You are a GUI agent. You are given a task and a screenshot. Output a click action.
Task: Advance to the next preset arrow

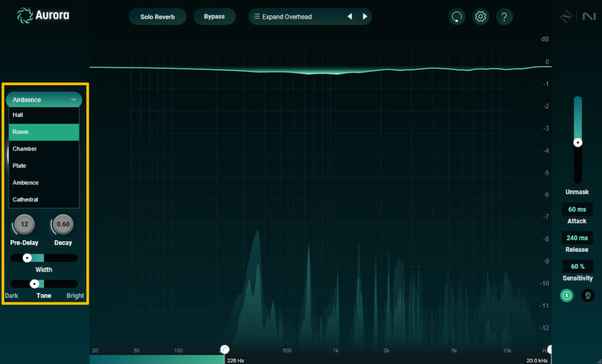[365, 16]
